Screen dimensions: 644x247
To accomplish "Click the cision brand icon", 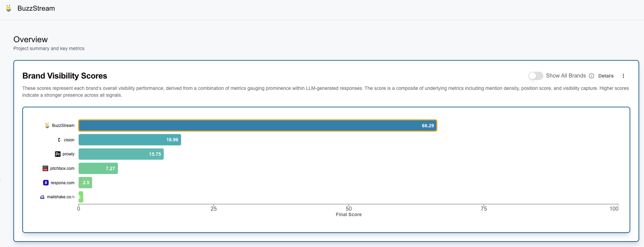I will coord(59,140).
